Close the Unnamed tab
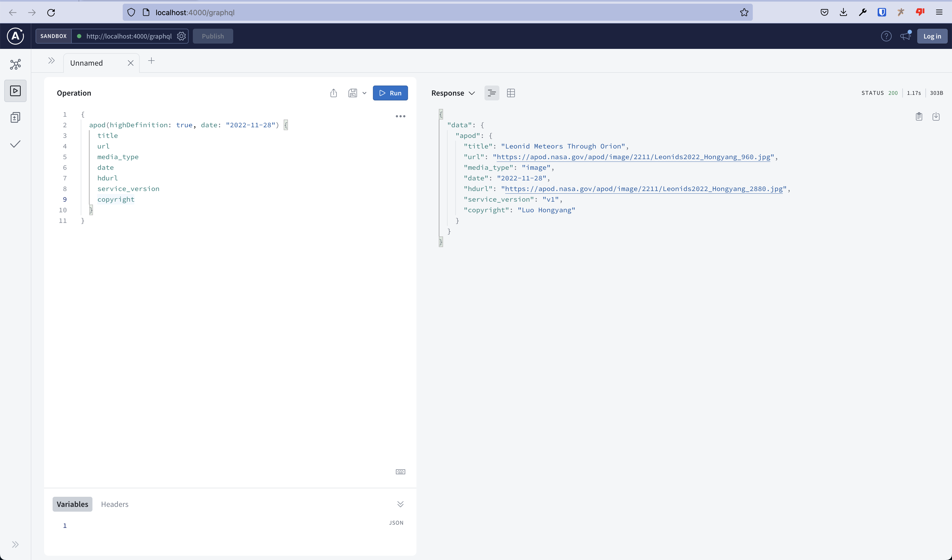Image resolution: width=952 pixels, height=560 pixels. 130,63
